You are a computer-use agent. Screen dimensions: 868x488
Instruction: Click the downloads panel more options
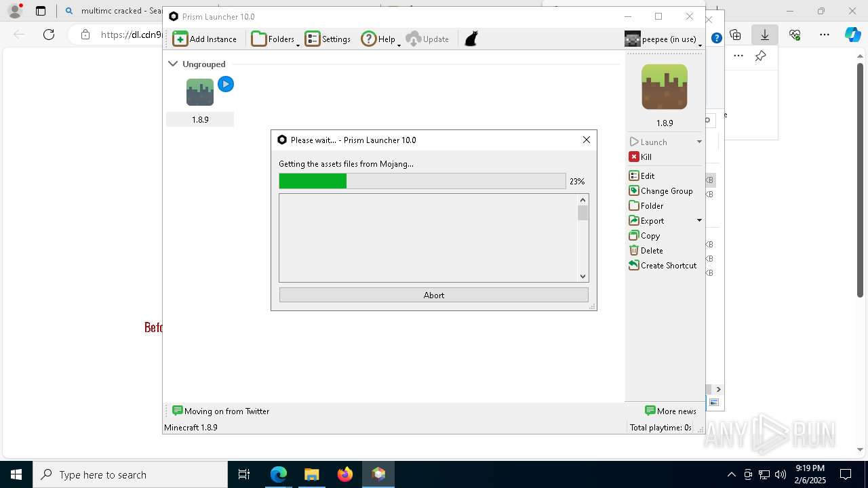coord(738,56)
